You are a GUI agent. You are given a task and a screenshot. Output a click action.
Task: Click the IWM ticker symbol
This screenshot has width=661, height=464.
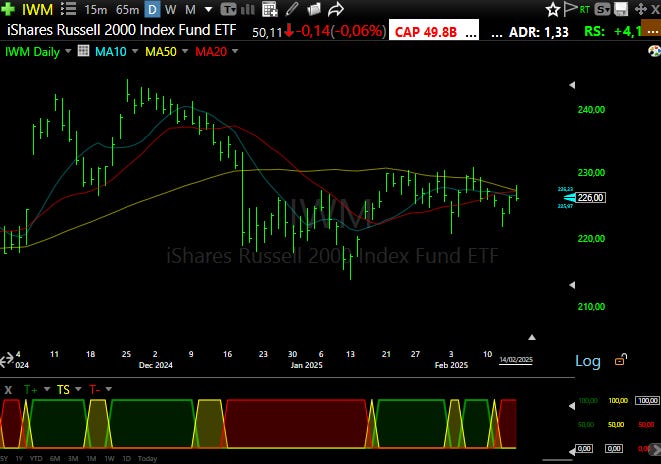click(x=38, y=9)
